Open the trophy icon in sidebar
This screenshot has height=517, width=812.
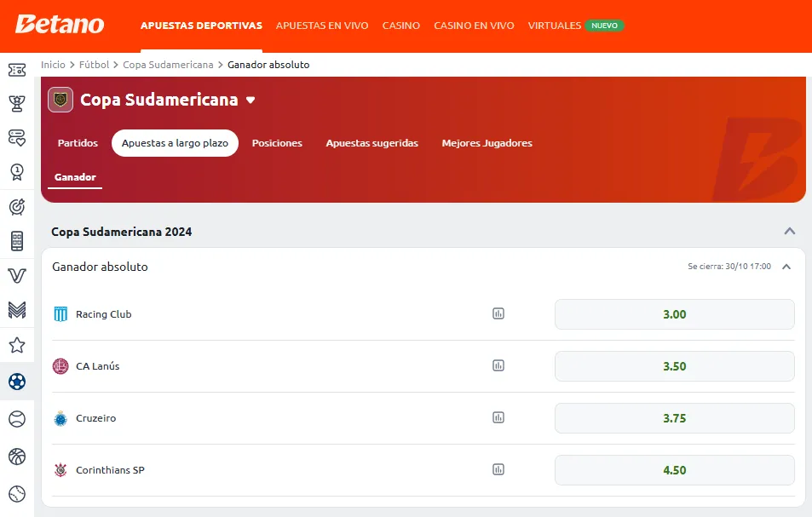pyautogui.click(x=16, y=103)
